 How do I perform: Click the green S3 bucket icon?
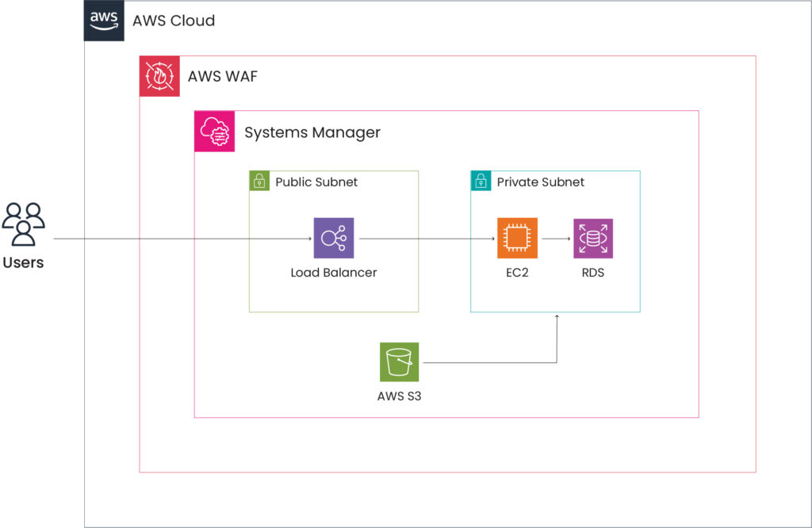[x=399, y=362]
